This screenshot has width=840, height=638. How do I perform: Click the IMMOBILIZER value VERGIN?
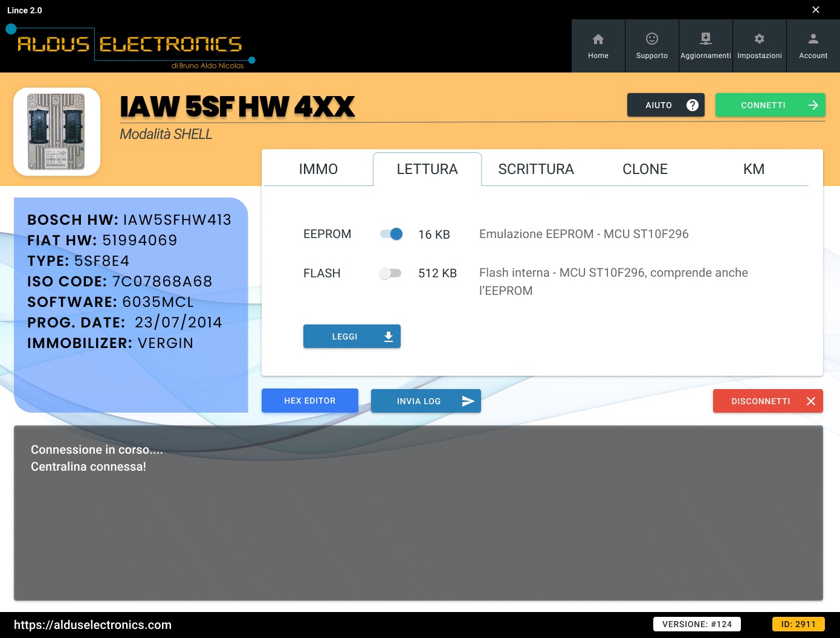[166, 343]
